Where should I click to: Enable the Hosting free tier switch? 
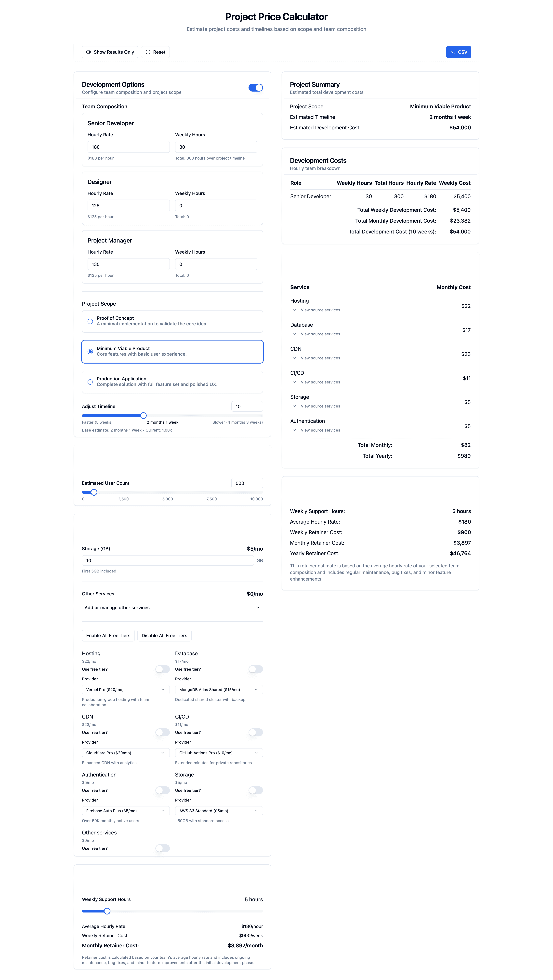coord(162,669)
